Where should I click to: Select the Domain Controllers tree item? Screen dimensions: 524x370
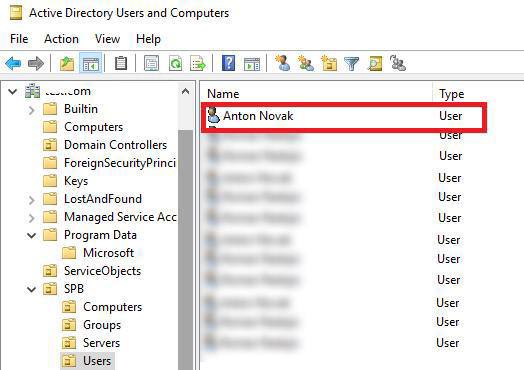(x=116, y=145)
